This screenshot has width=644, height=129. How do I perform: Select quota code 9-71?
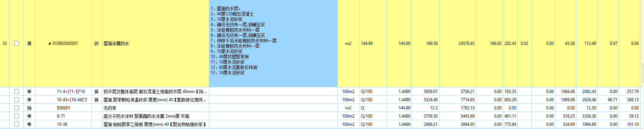[61, 116]
